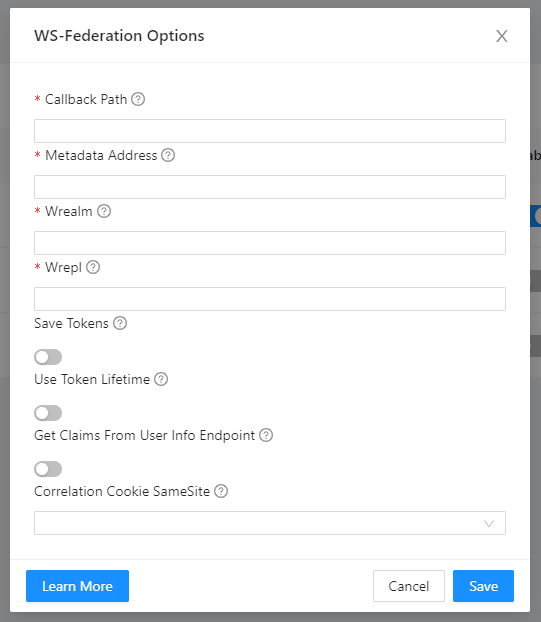This screenshot has width=541, height=622.
Task: Open help for Correlation Cookie SameSite
Action: [221, 491]
